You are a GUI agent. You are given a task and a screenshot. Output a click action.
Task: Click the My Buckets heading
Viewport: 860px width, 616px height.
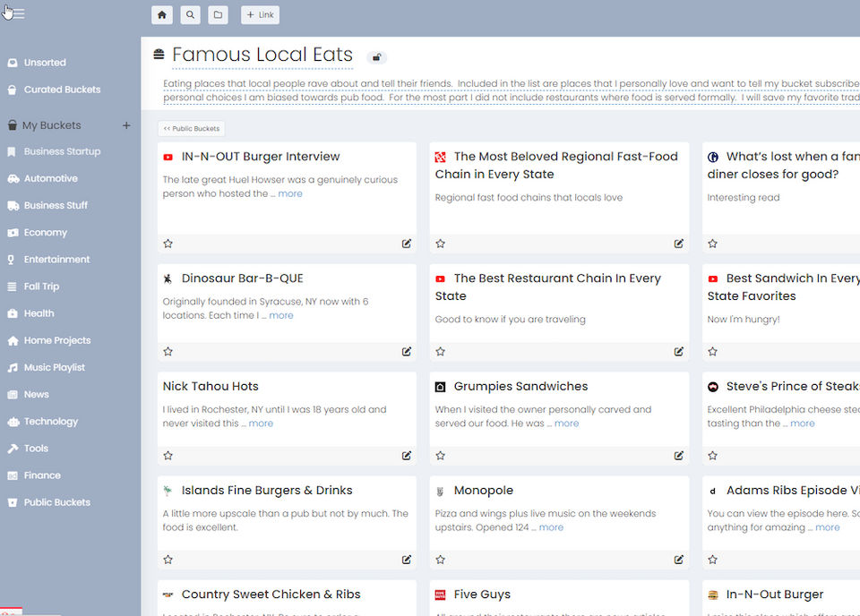(x=52, y=125)
